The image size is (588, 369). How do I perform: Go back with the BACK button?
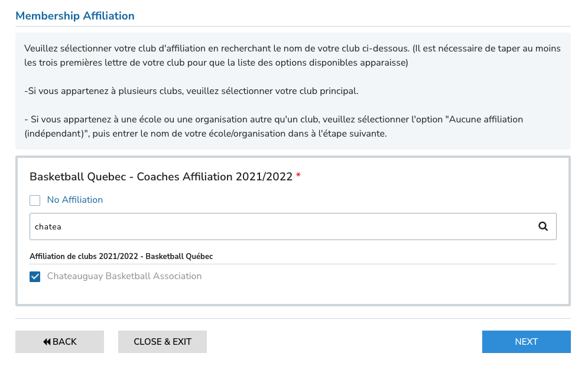60,342
